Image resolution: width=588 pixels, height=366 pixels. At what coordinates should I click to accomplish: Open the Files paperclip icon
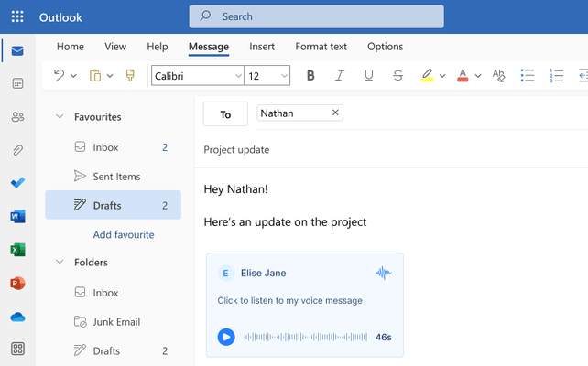pyautogui.click(x=17, y=150)
